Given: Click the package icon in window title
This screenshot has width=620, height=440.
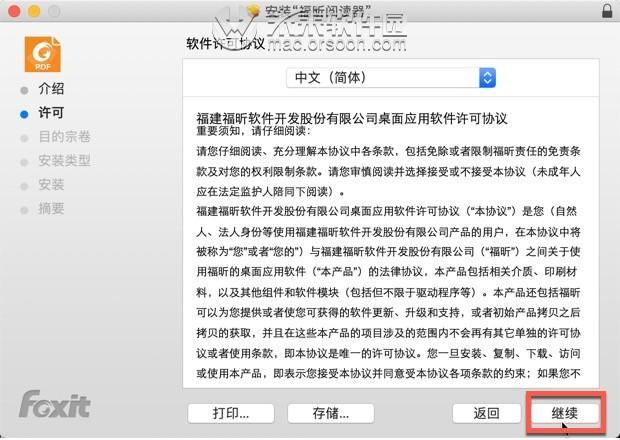Looking at the screenshot, I should (x=253, y=11).
